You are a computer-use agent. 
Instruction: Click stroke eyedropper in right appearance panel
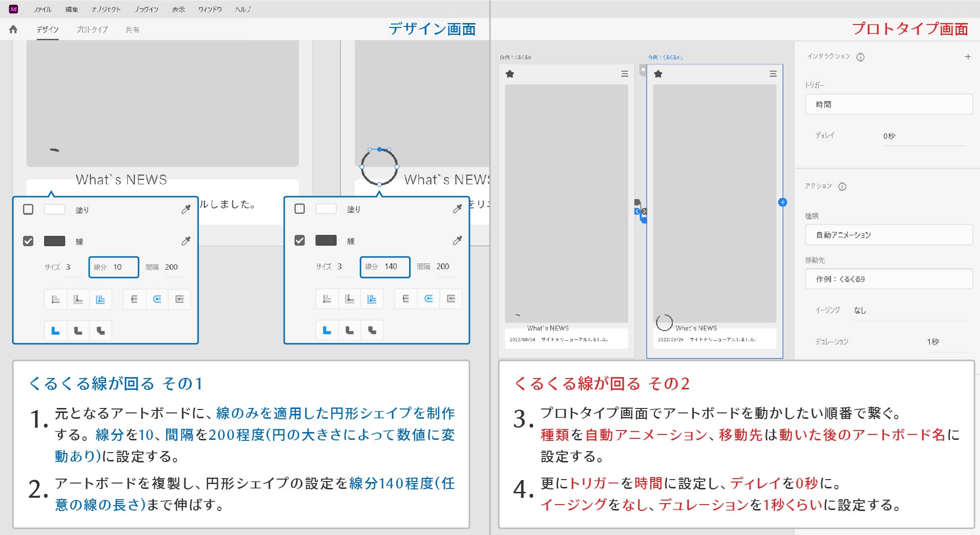coord(457,240)
